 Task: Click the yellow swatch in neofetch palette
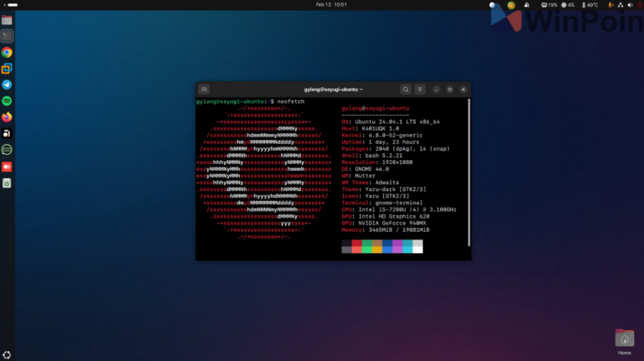377,250
